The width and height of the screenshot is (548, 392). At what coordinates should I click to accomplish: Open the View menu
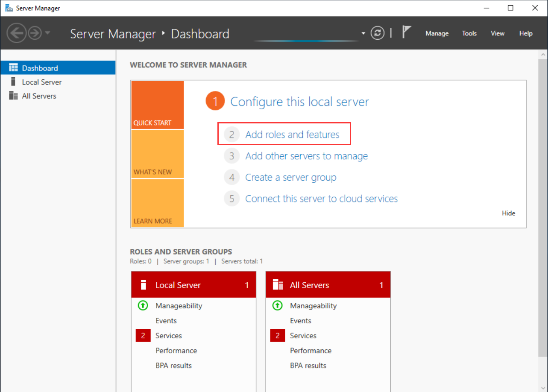pyautogui.click(x=498, y=33)
